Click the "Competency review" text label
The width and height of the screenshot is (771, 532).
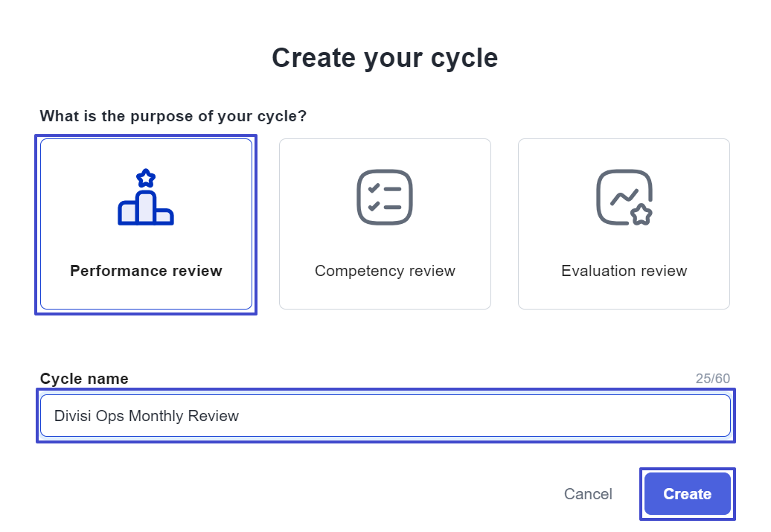pos(385,271)
